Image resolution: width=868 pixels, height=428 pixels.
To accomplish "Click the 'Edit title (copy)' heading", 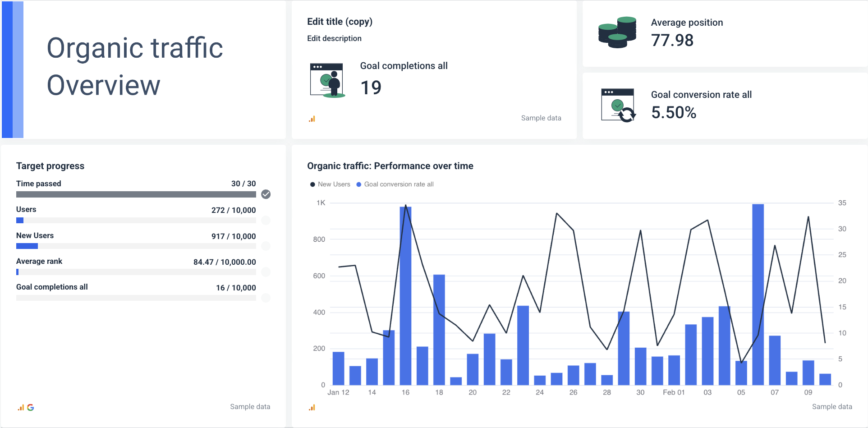I will click(x=340, y=22).
